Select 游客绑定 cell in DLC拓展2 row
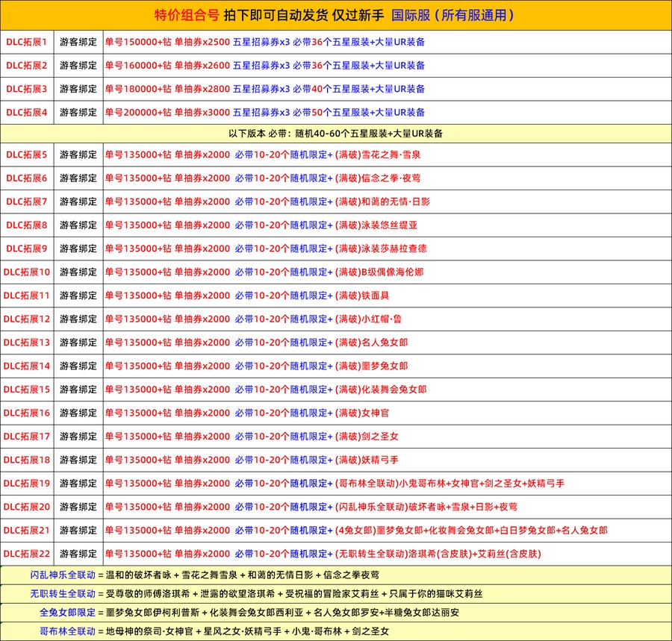672x641 pixels. (78, 66)
